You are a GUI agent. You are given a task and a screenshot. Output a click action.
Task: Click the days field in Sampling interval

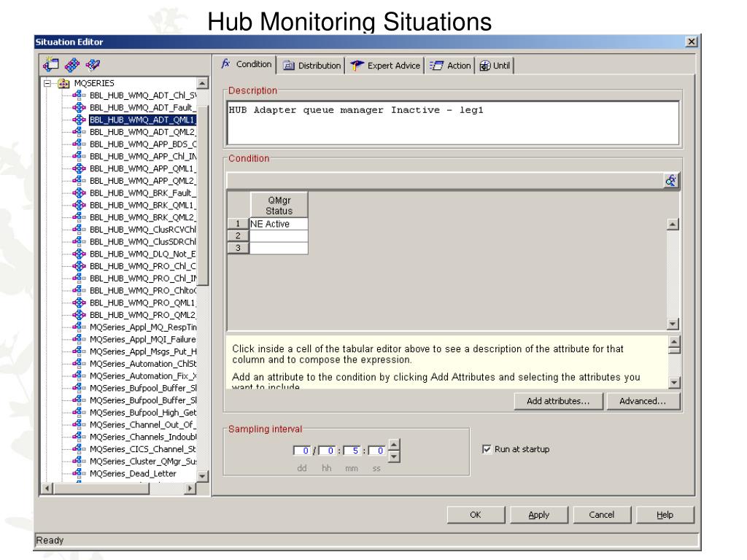tap(302, 451)
